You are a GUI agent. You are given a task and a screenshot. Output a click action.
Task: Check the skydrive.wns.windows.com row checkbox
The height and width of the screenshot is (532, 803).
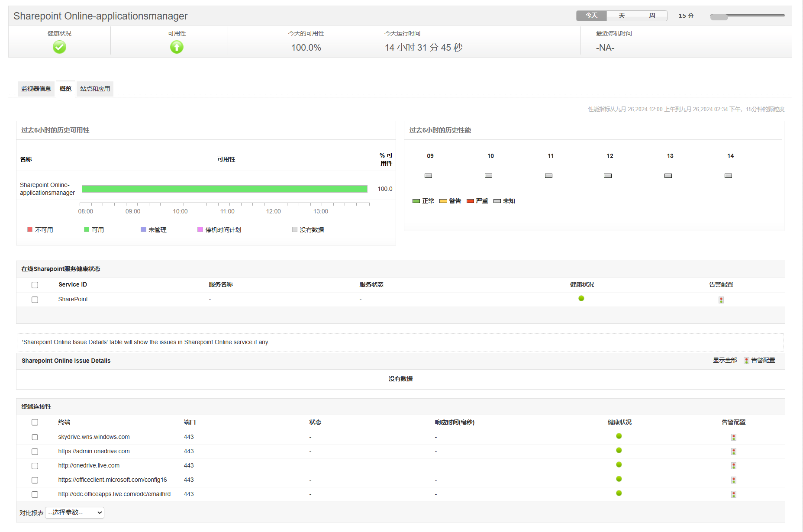(x=35, y=437)
